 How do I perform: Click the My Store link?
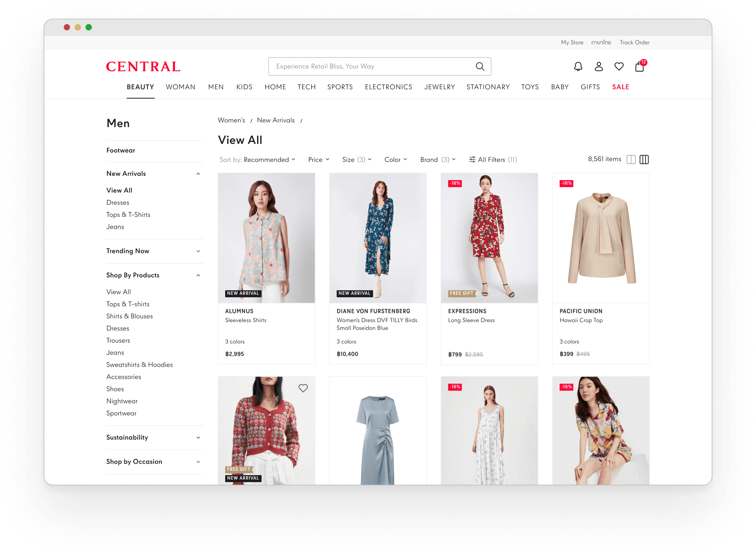pyautogui.click(x=572, y=42)
